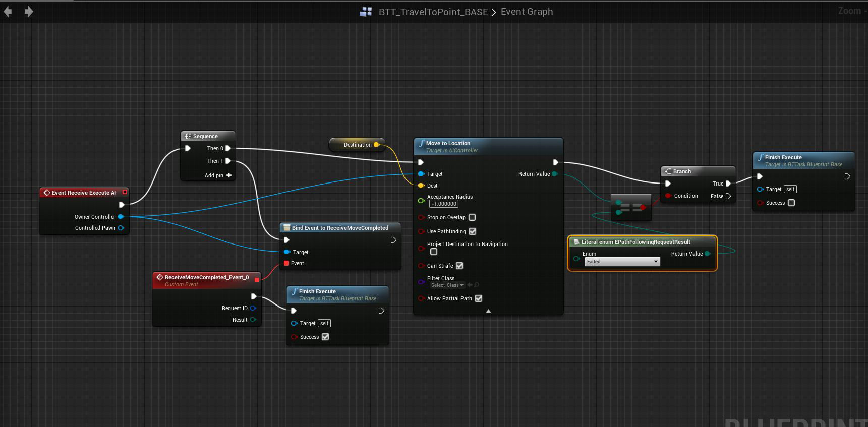Click the Bind Event output exec pin
Screen dimensions: 868x427
393,240
